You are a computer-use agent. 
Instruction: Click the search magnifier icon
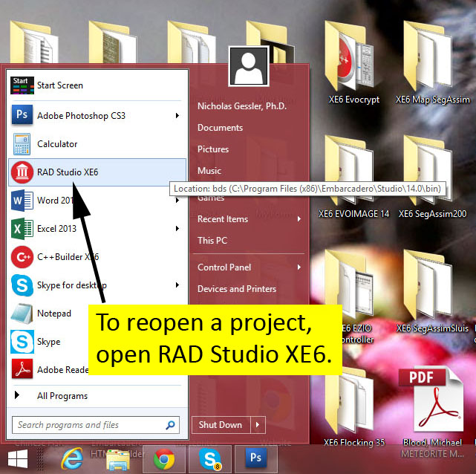tap(170, 425)
